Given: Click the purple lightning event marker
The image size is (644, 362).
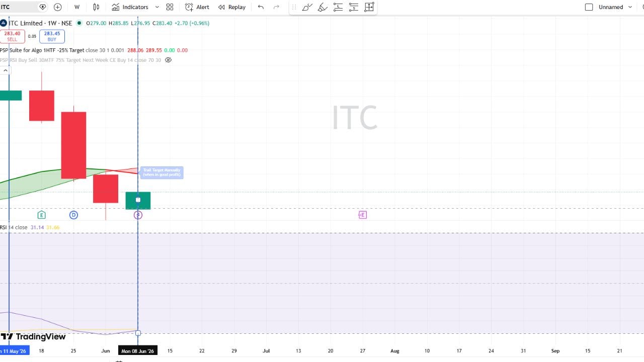Looking at the screenshot, I should pos(138,215).
